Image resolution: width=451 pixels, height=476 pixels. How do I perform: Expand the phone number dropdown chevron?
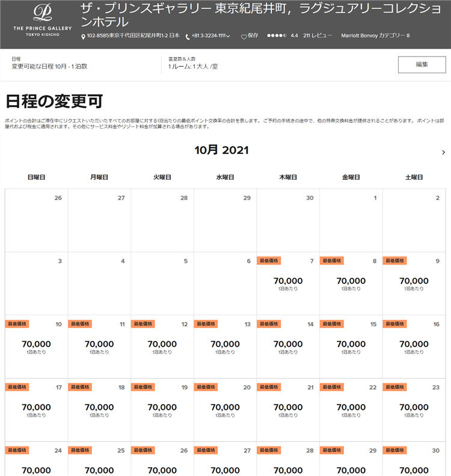coord(229,37)
